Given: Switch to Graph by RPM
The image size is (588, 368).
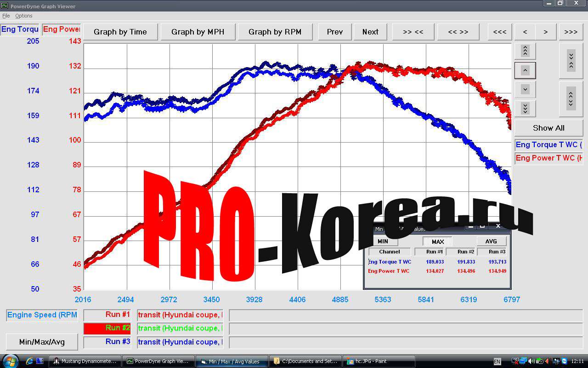Looking at the screenshot, I should click(x=275, y=32).
